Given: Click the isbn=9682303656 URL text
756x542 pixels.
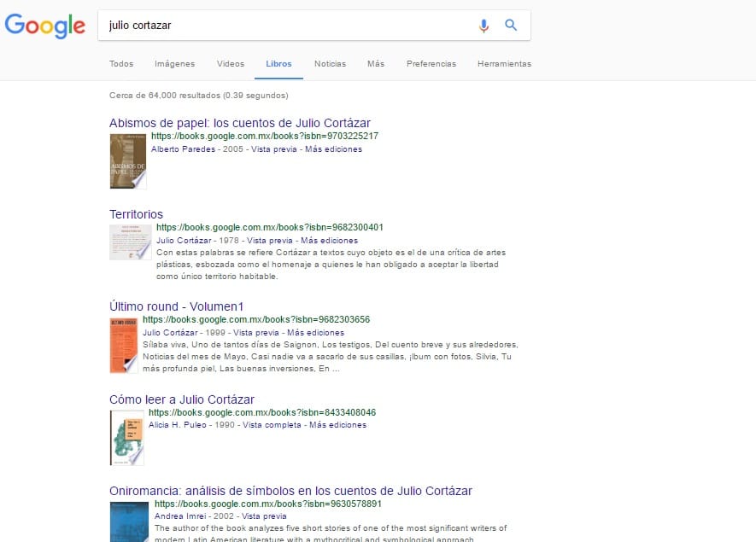Looking at the screenshot, I should (x=256, y=319).
